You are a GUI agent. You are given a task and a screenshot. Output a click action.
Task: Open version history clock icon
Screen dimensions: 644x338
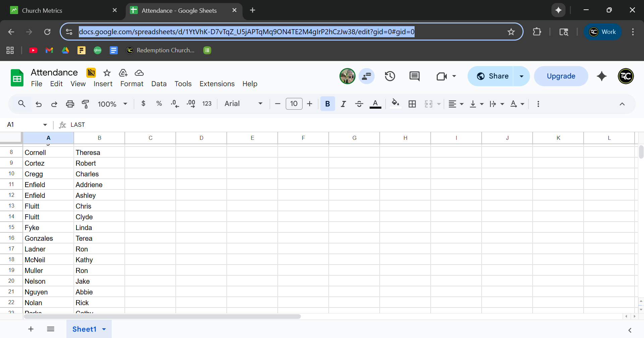click(x=390, y=76)
